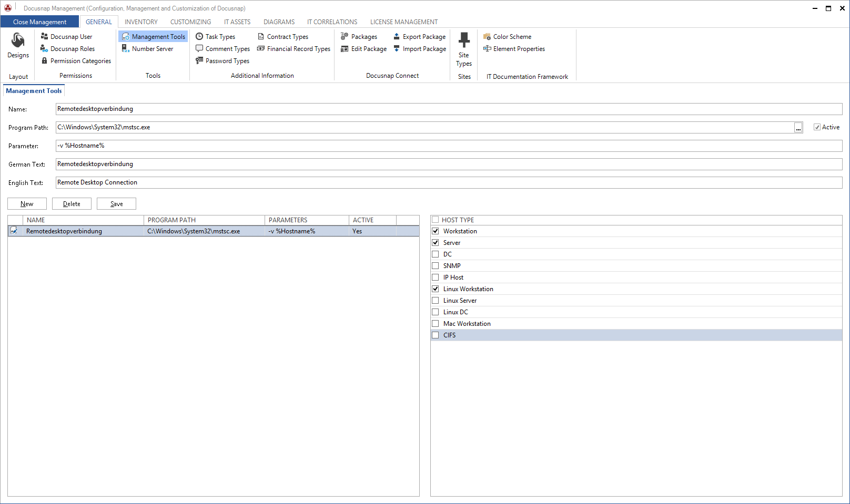
Task: Sort by ACTIVE column header
Action: (x=372, y=220)
